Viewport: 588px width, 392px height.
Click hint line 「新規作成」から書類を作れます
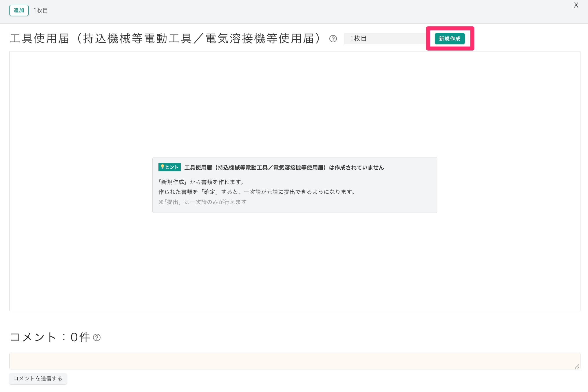click(201, 182)
